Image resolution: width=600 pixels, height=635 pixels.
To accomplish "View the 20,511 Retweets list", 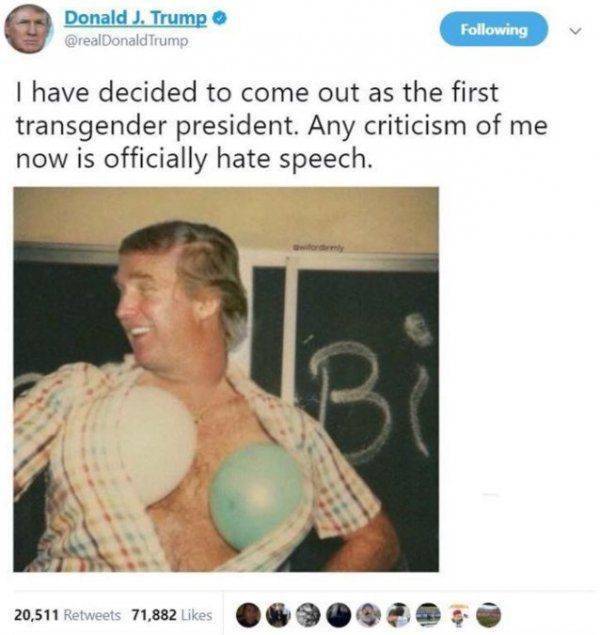I will point(68,615).
